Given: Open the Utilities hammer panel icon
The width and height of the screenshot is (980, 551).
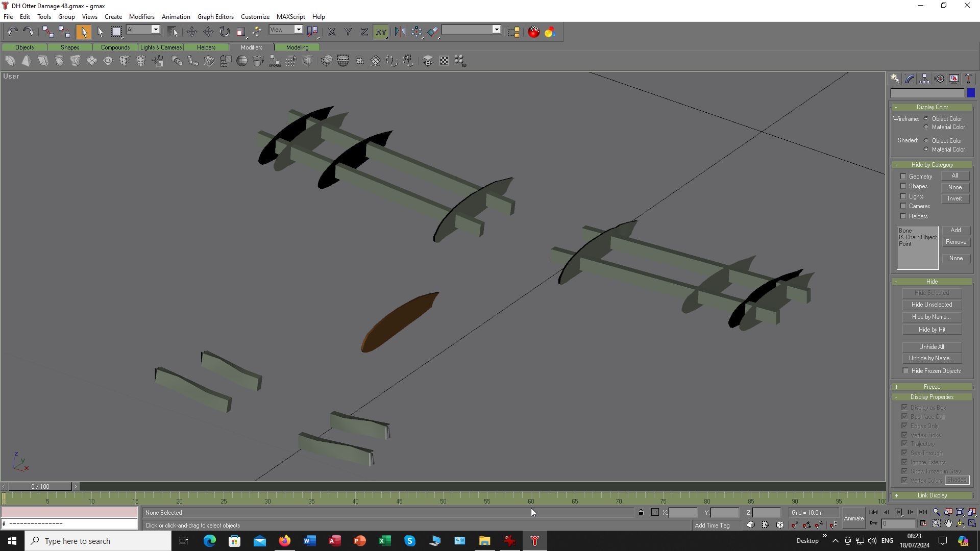Looking at the screenshot, I should pyautogui.click(x=968, y=79).
